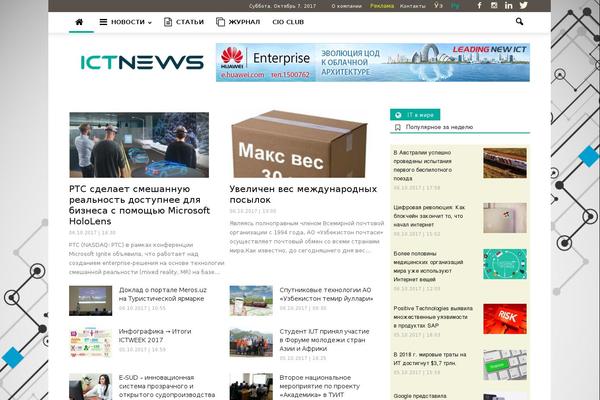600x400 pixels.
Task: Open the Facebook page icon
Action: [x=479, y=5]
